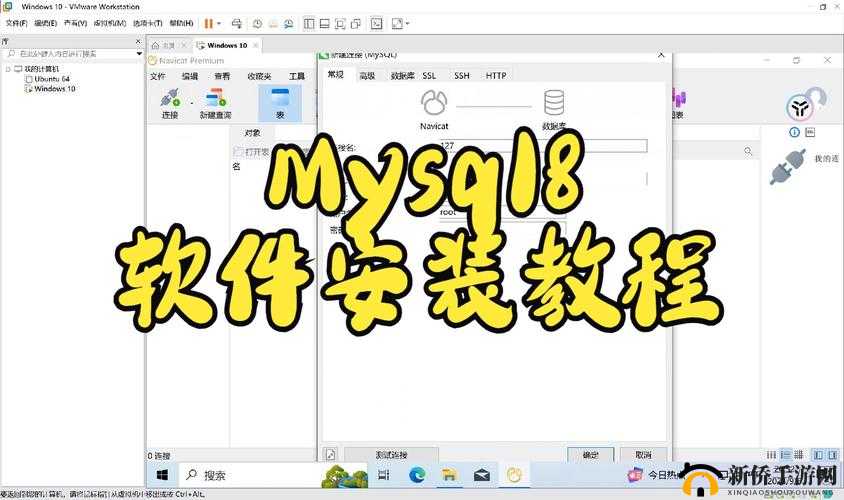The height and width of the screenshot is (500, 844).
Task: Take a snapshot using the first clock icon
Action: (x=257, y=24)
